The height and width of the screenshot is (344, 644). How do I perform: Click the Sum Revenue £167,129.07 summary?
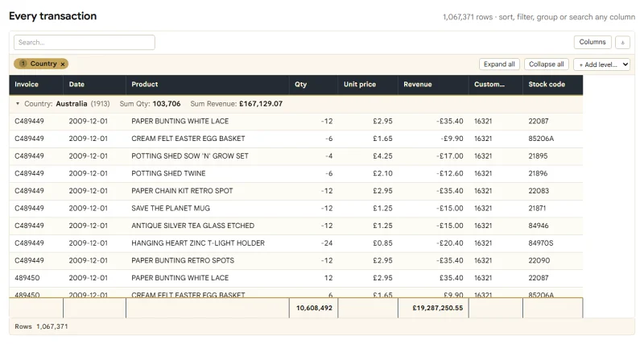(236, 104)
